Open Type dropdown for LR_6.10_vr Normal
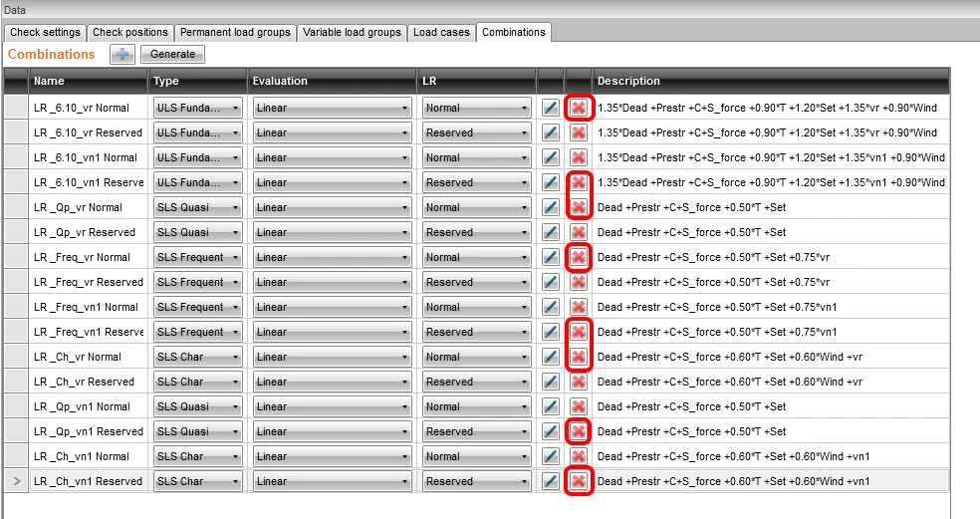Viewport: 980px width, 519px height. tap(197, 108)
